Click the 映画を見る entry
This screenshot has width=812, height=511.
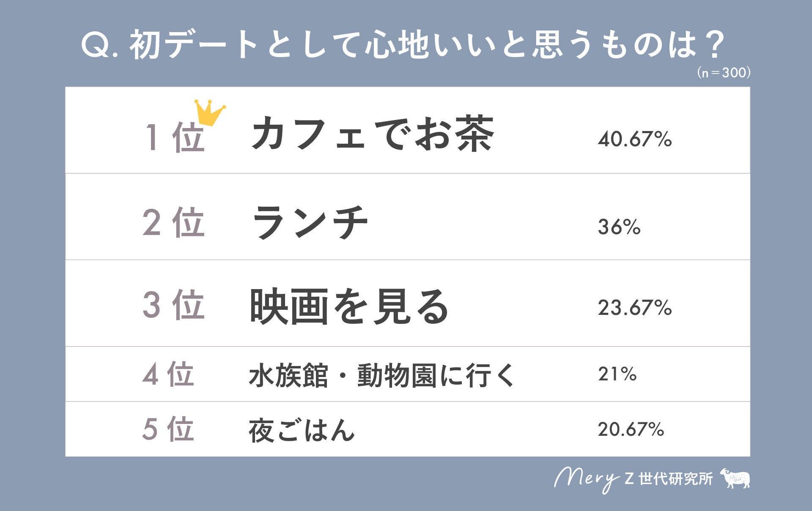[x=349, y=306]
